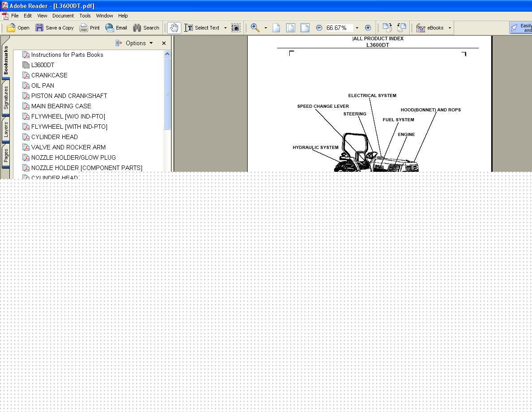Click the bookmark icon beside CRANKCASE
This screenshot has height=412, width=532.
26,75
